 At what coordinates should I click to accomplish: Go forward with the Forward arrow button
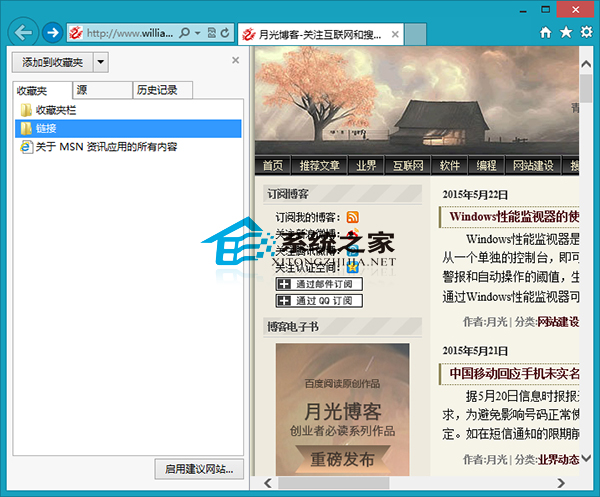tap(52, 33)
